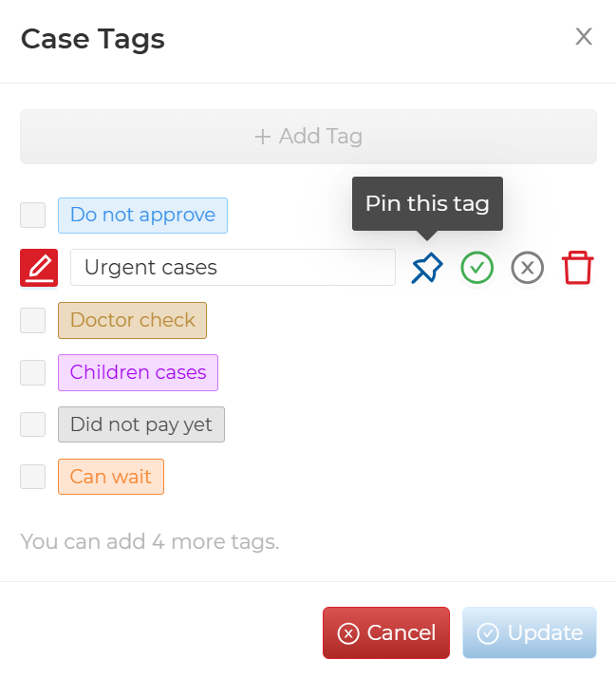Screen dimensions: 616x678
Task: Discard tag edit with gray X icon
Action: [528, 268]
